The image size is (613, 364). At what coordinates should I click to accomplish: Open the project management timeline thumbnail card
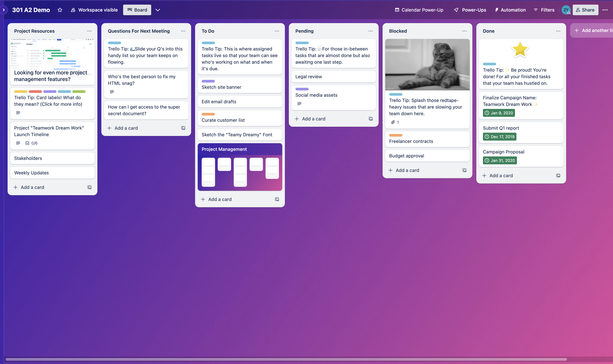(x=52, y=62)
